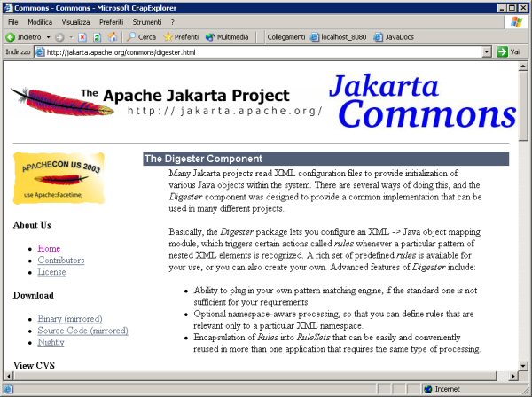
Task: Open the Preferiti menu in menu bar
Action: tap(112, 22)
